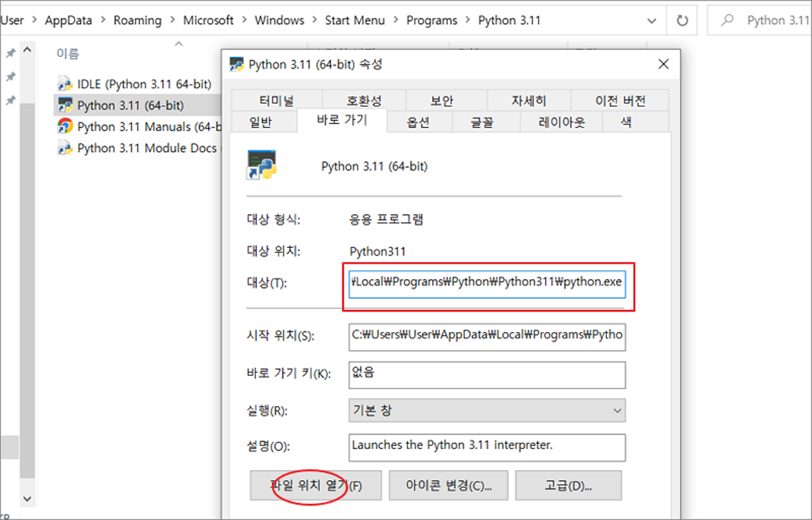Click Python 3.11 in the address path
Viewport: 812px width, 520px height.
point(509,20)
